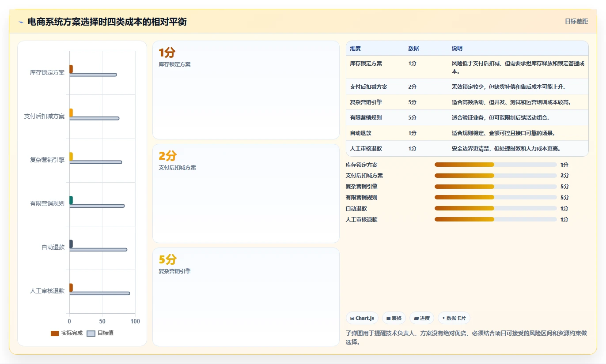This screenshot has height=364, width=606.
Task: Click the 支付后扣减方案 progress bar
Action: (x=496, y=175)
